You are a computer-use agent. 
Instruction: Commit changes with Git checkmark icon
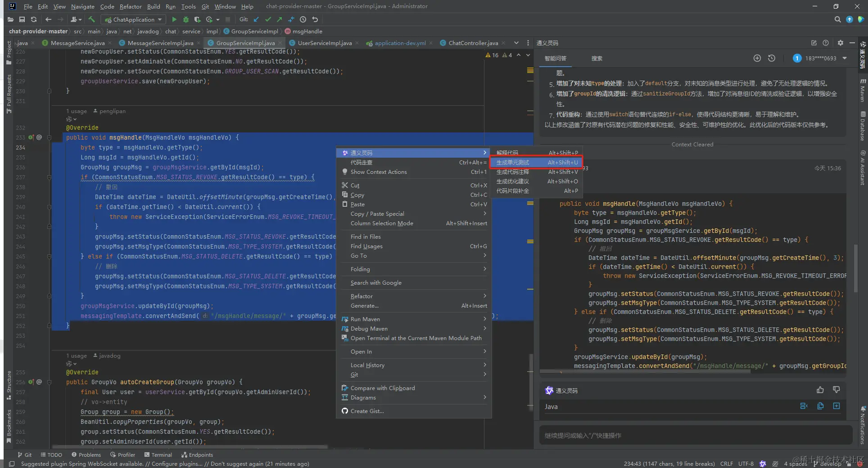268,19
